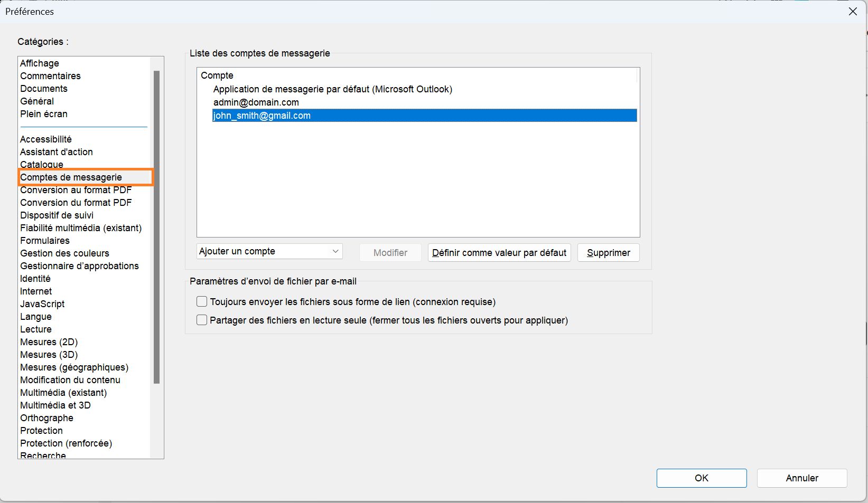Screen dimensions: 868x503
Task: Select the default Microsoft Outlook mail application
Action: (333, 89)
